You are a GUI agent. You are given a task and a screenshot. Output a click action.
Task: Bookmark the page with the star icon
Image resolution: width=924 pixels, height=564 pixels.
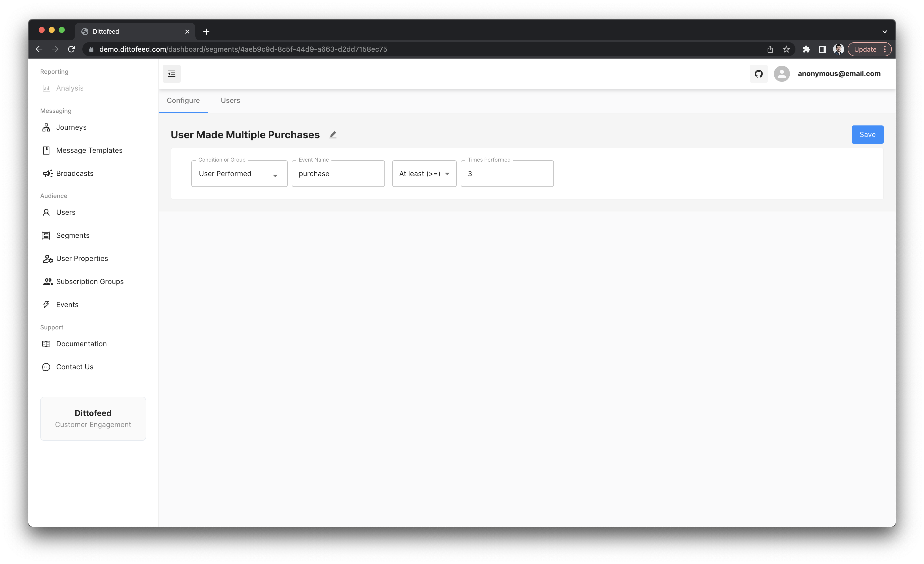(x=786, y=49)
